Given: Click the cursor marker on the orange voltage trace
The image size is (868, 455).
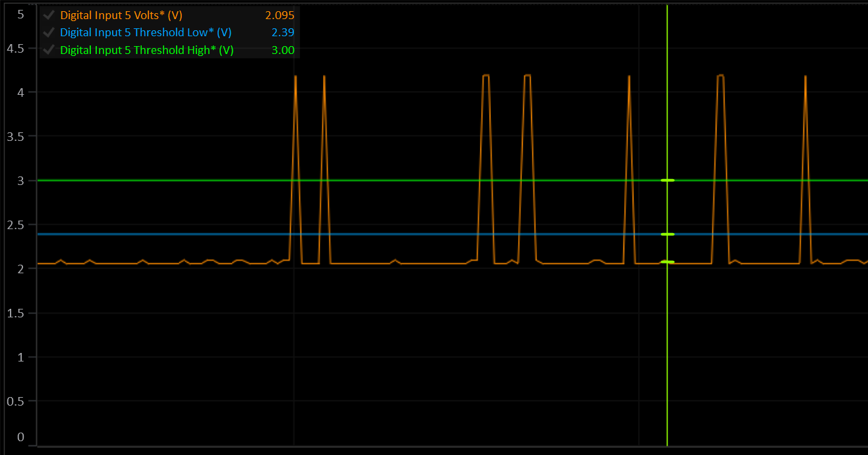Looking at the screenshot, I should pyautogui.click(x=667, y=261).
